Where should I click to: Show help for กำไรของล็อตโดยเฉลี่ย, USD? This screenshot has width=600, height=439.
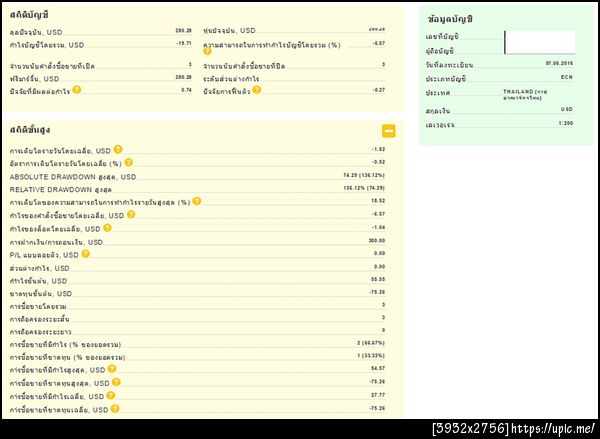click(108, 228)
